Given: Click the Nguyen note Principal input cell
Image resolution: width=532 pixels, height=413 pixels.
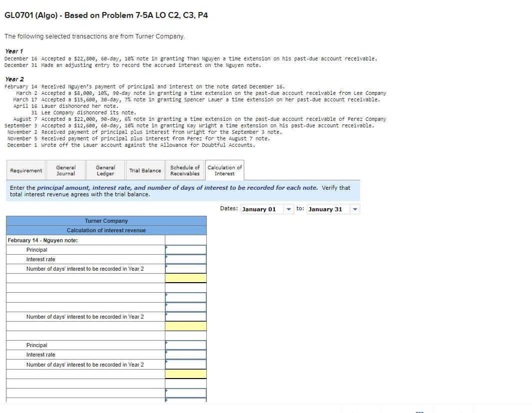Looking at the screenshot, I should 186,250.
